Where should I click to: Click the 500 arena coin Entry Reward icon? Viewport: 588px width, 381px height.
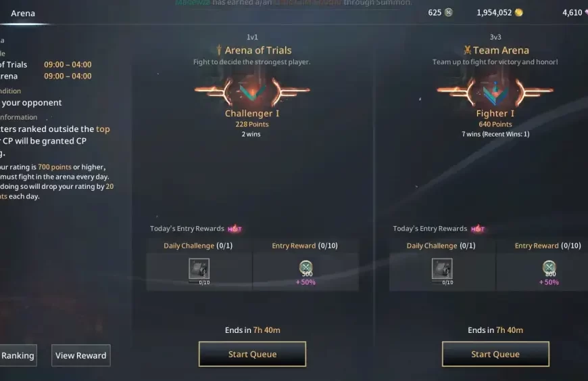[305, 267]
